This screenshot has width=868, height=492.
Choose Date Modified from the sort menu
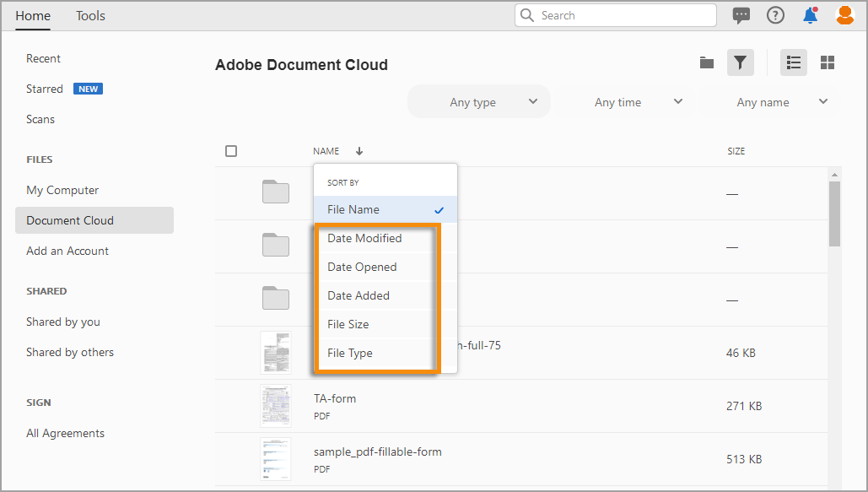[x=364, y=238]
